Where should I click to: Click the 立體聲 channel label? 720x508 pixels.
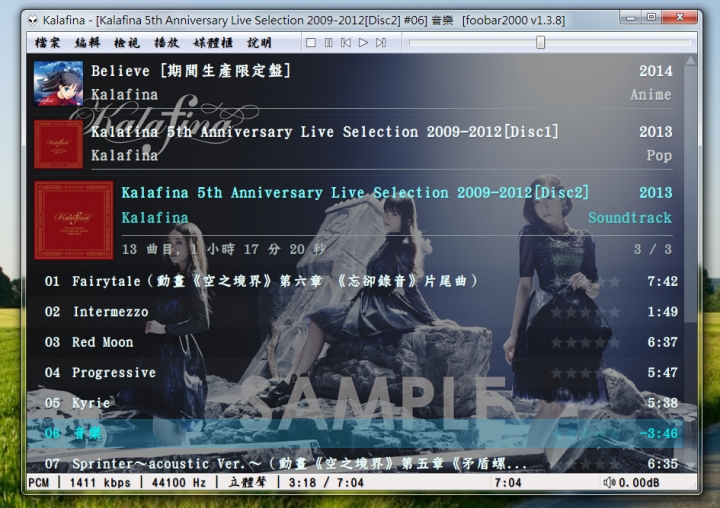[x=248, y=483]
